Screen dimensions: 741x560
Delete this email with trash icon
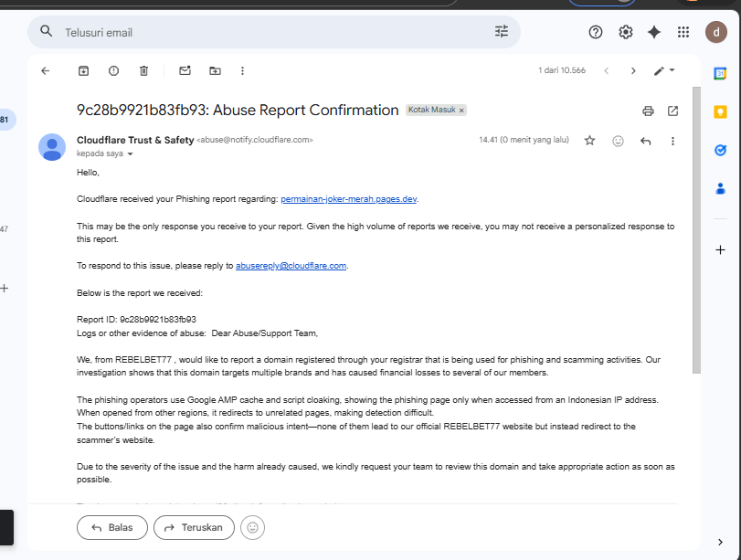(143, 71)
